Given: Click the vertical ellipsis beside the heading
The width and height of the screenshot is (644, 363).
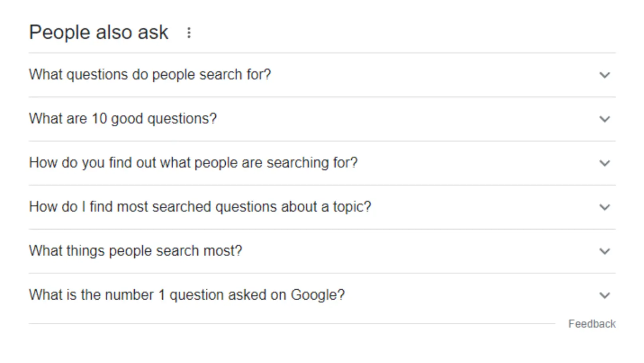Looking at the screenshot, I should (189, 32).
